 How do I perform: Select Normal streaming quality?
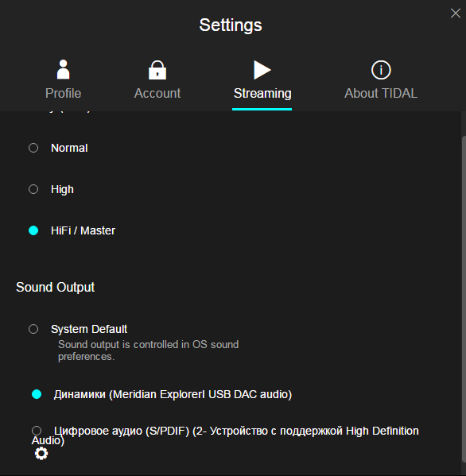point(33,148)
